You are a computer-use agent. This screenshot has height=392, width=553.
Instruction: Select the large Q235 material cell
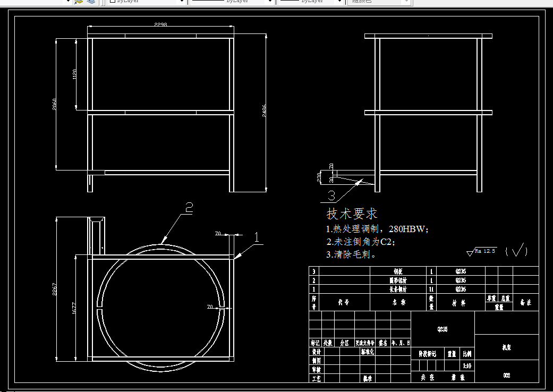(x=443, y=329)
